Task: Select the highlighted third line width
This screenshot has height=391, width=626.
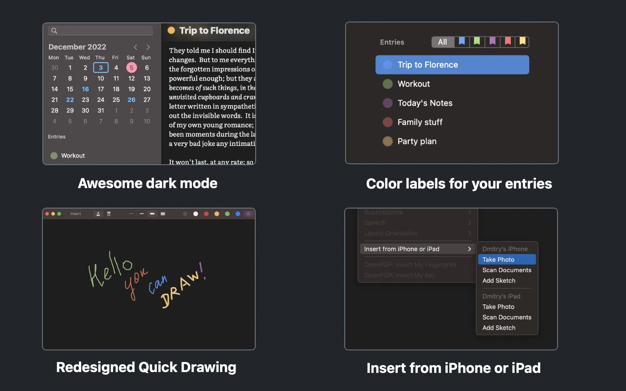Action: 152,214
